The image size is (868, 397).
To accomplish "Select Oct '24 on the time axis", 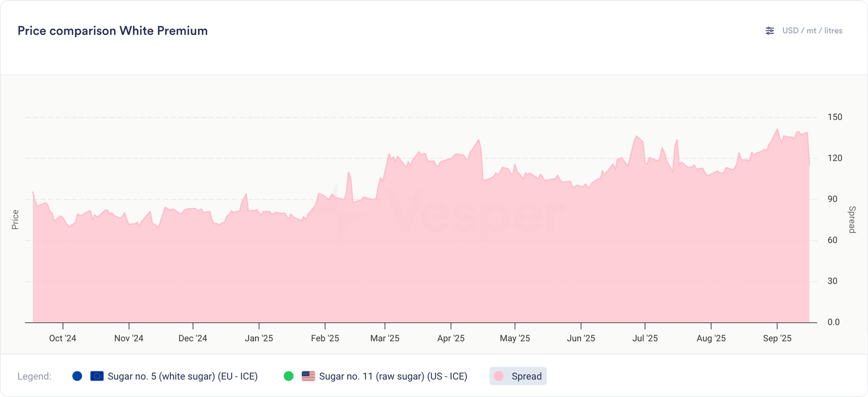I will 62,338.
